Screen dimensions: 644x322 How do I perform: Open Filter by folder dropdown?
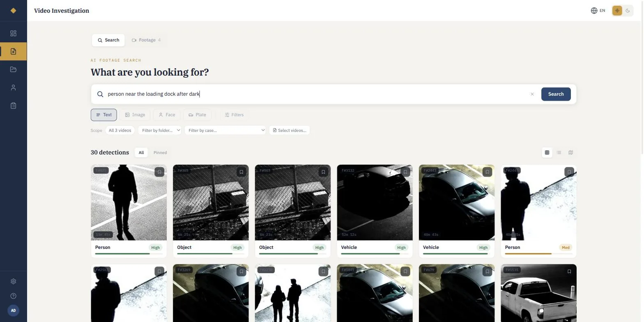tap(160, 130)
